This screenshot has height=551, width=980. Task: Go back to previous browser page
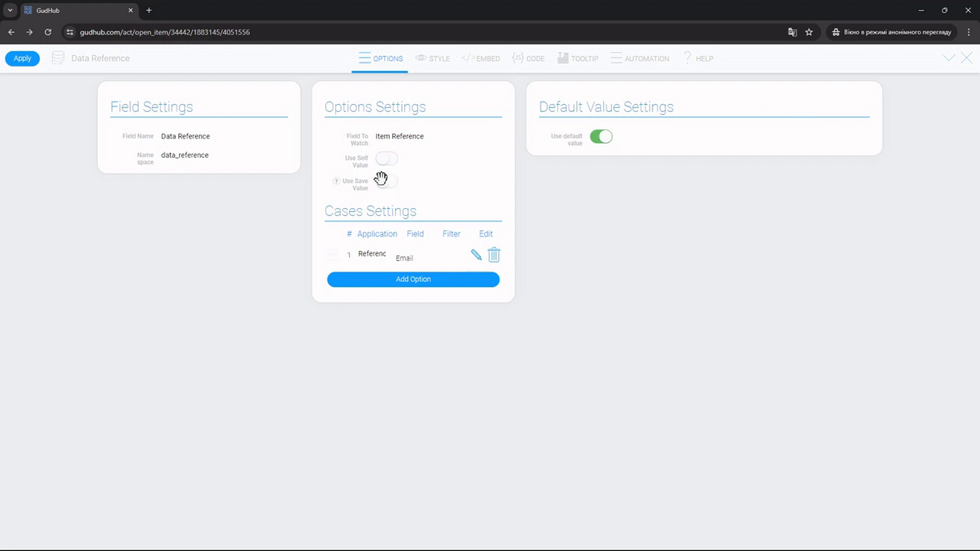coord(11,32)
